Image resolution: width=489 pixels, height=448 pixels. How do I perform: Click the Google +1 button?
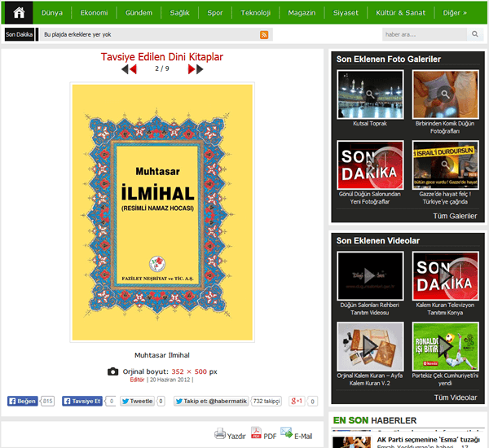pos(297,401)
